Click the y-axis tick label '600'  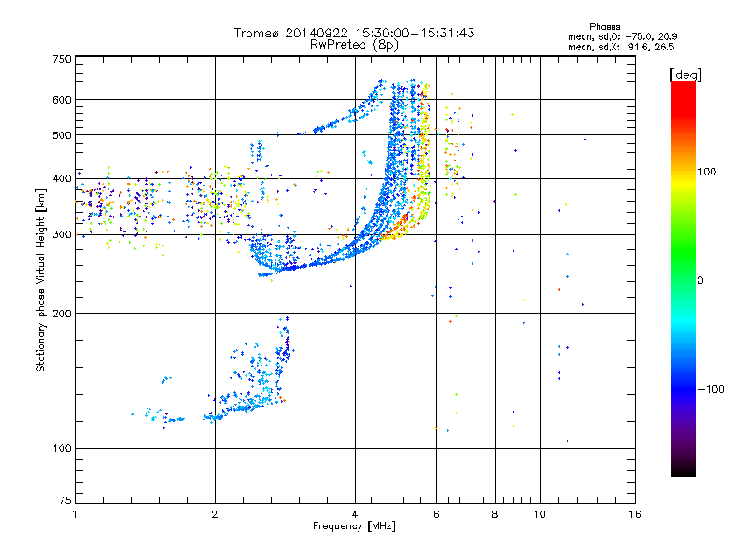click(x=63, y=100)
